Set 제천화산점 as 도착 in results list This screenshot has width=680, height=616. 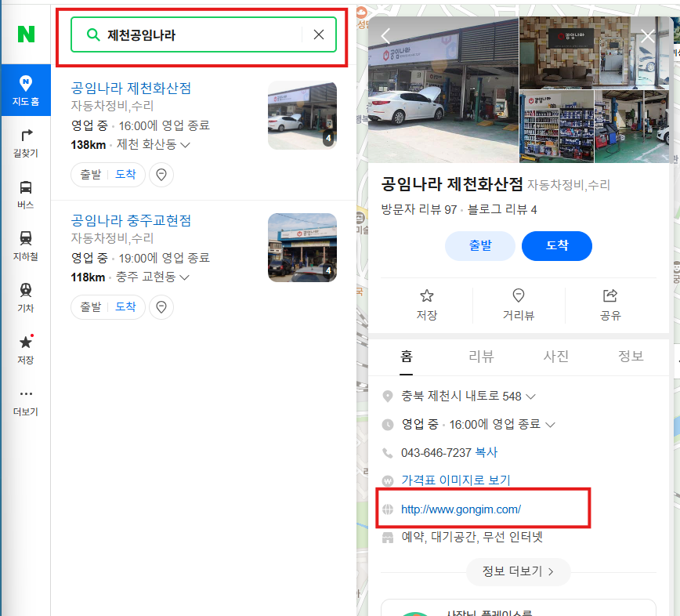(x=125, y=175)
